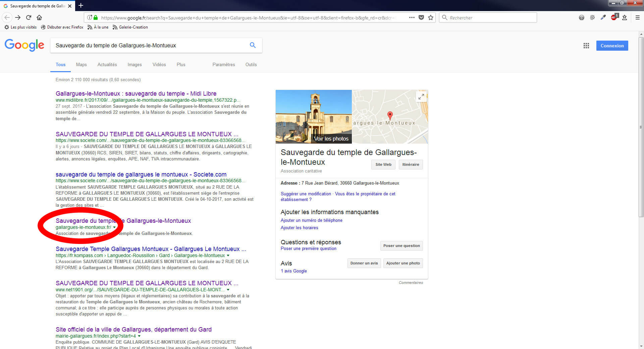The image size is (644, 349).
Task: Save the page to Pocket
Action: pyautogui.click(x=421, y=17)
